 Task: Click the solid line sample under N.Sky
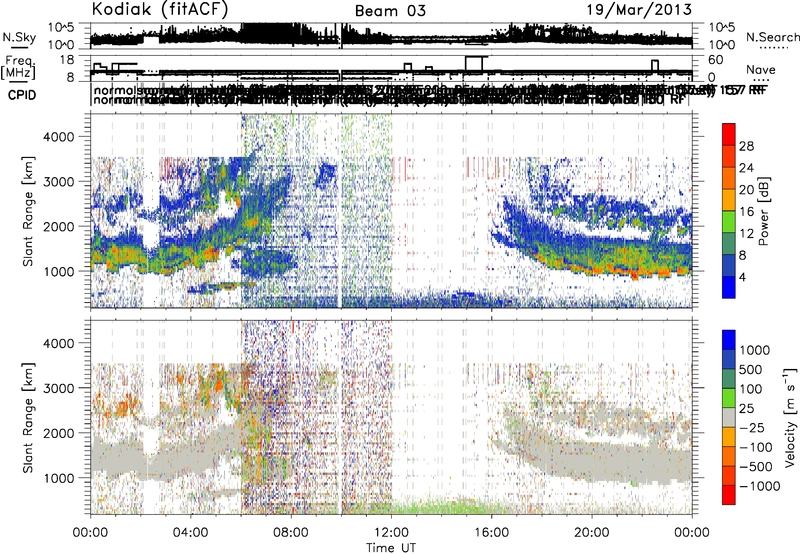19,47
